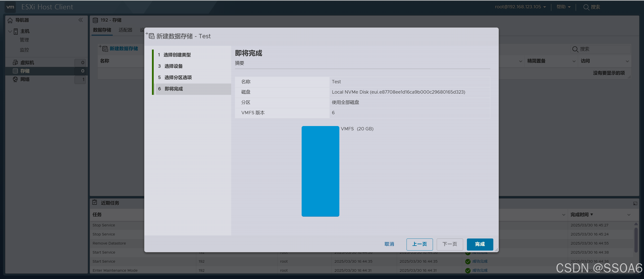Click the VMware vm logo icon
The height and width of the screenshot is (279, 644).
tap(10, 7)
